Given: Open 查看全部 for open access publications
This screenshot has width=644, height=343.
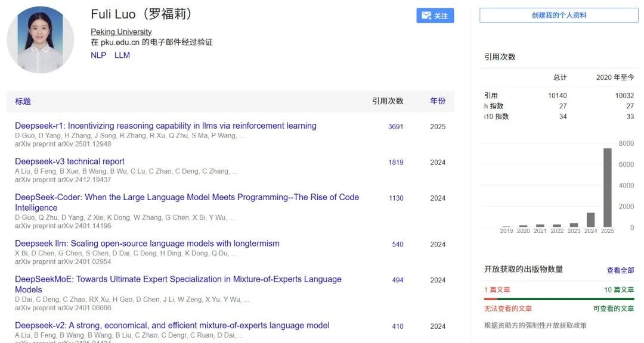Looking at the screenshot, I should coord(620,270).
